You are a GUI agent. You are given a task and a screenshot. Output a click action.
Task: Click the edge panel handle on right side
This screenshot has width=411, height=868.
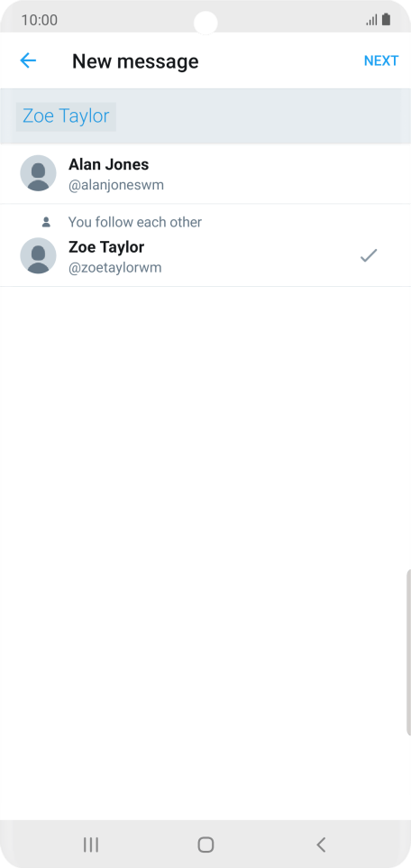408,652
